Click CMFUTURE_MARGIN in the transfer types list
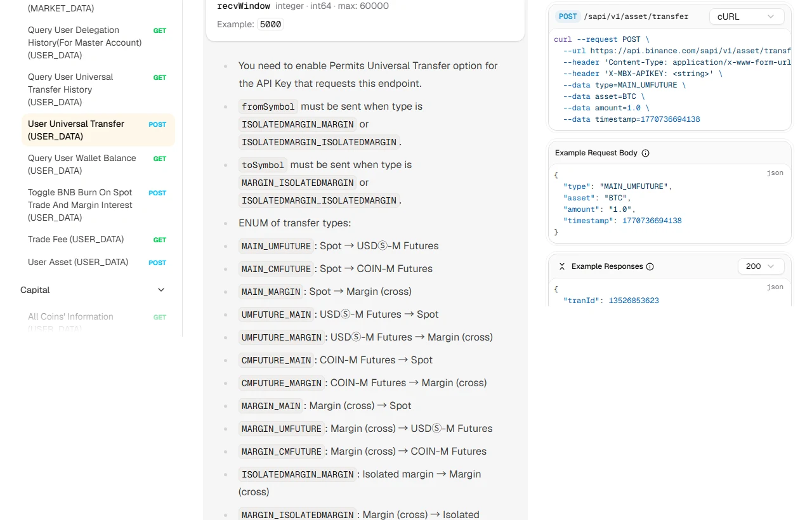Screen dimensions: 812x520 (x=282, y=383)
